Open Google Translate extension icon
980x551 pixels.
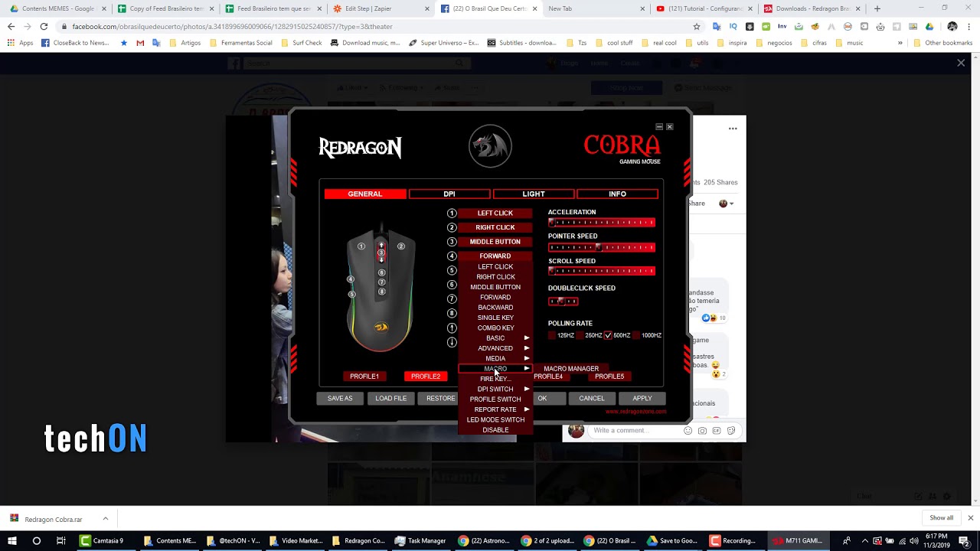click(x=716, y=26)
